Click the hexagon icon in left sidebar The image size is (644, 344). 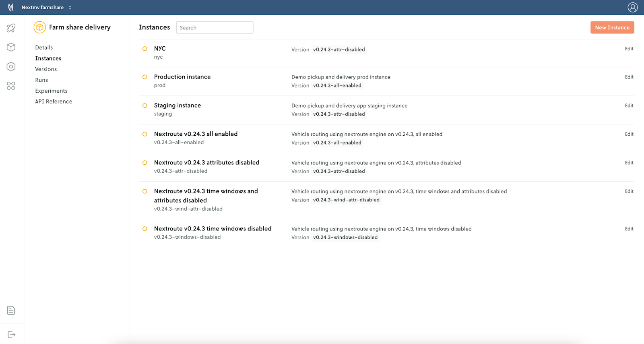pos(11,66)
